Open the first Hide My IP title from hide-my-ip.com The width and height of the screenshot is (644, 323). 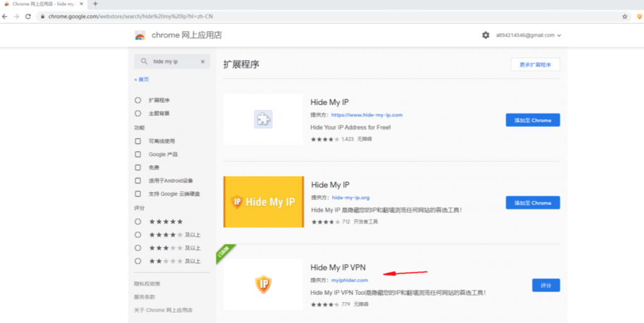pos(330,102)
